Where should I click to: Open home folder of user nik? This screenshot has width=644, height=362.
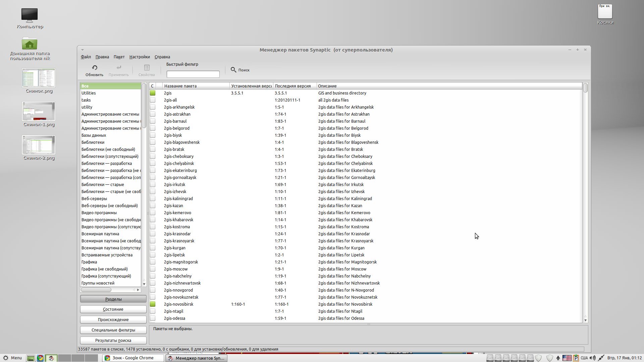[x=30, y=44]
